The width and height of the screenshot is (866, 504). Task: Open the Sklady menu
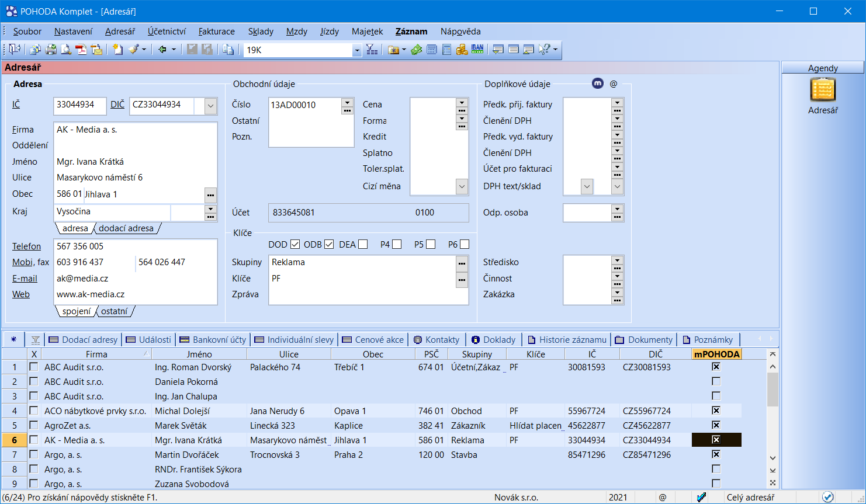[x=261, y=32]
